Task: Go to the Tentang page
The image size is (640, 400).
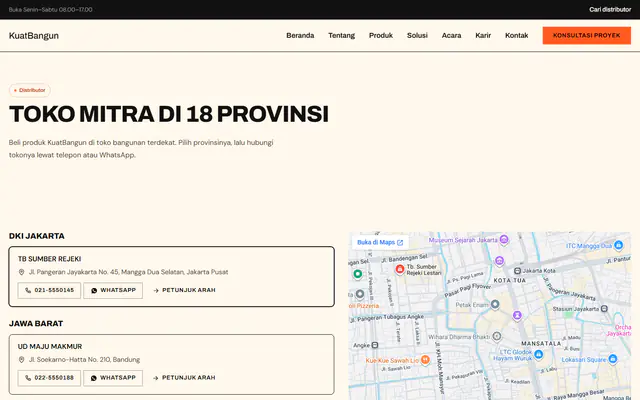Action: point(341,36)
